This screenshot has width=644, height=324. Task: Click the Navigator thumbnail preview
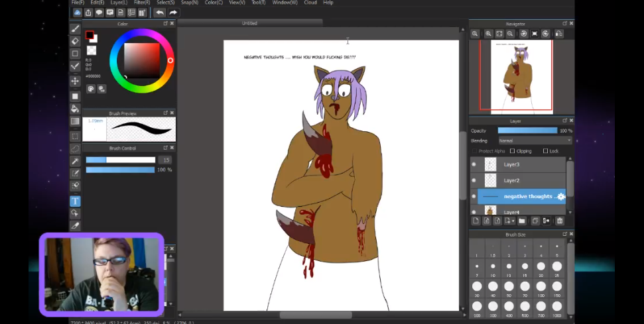(x=521, y=77)
